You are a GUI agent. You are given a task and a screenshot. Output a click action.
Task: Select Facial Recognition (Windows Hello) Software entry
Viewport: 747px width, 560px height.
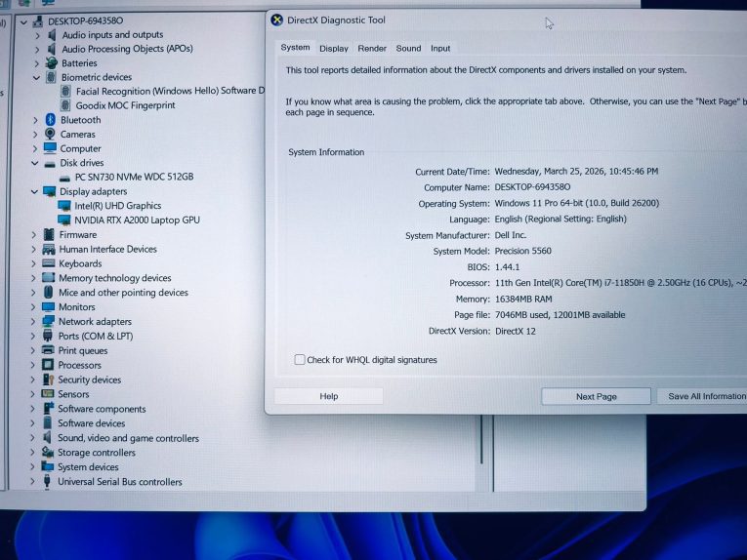point(170,91)
